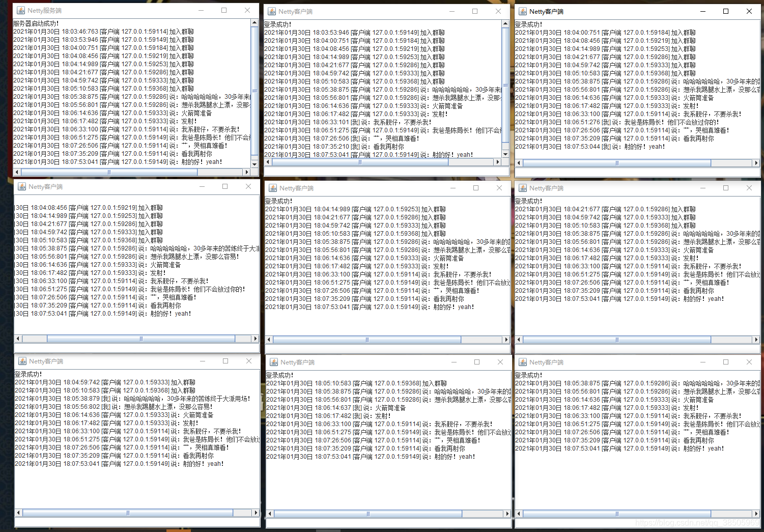Viewport: 764px width, 532px height.
Task: Click the Java icon of the middle-right Netty客户端 window
Action: click(522, 188)
